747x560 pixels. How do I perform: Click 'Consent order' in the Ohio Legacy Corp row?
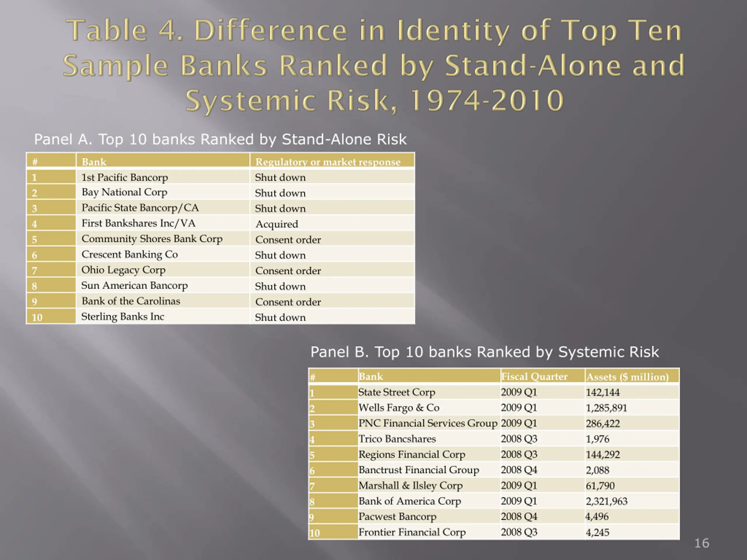[x=288, y=271]
